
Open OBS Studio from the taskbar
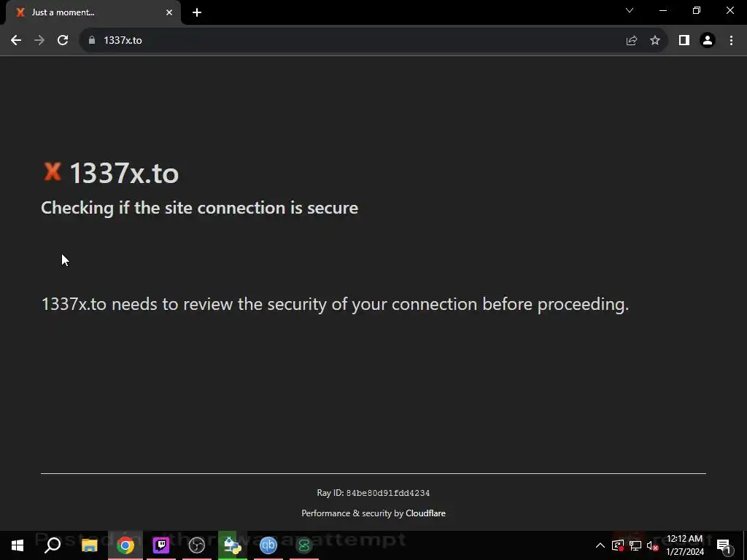tap(197, 545)
